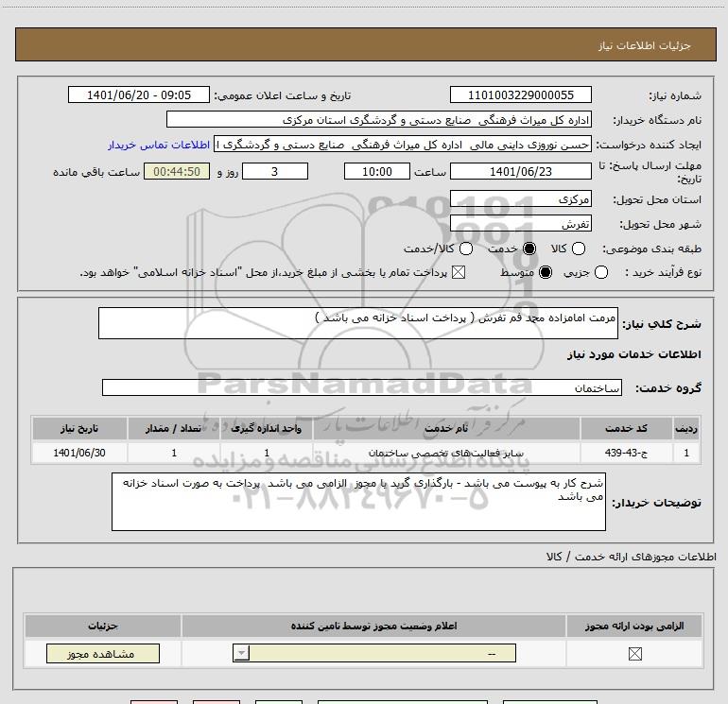728x704 pixels.
Task: Select the کالا/خدمت radio button
Action: coord(466,249)
